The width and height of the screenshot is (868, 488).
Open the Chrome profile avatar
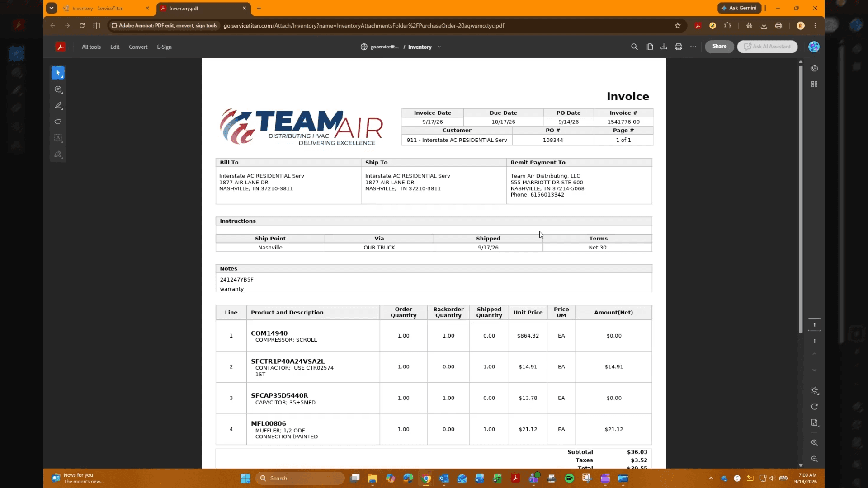point(800,26)
